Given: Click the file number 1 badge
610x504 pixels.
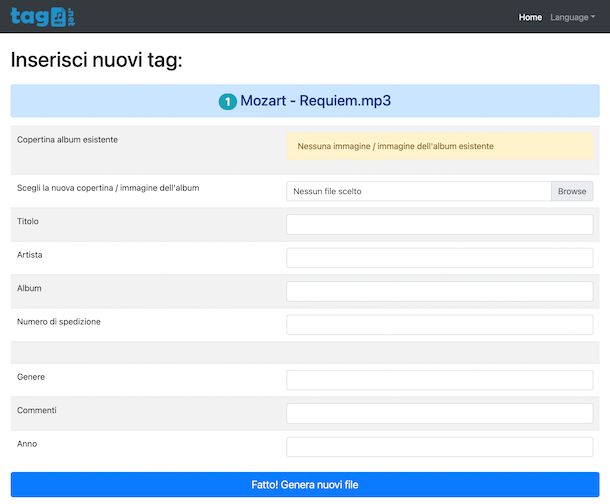Looking at the screenshot, I should 228,102.
